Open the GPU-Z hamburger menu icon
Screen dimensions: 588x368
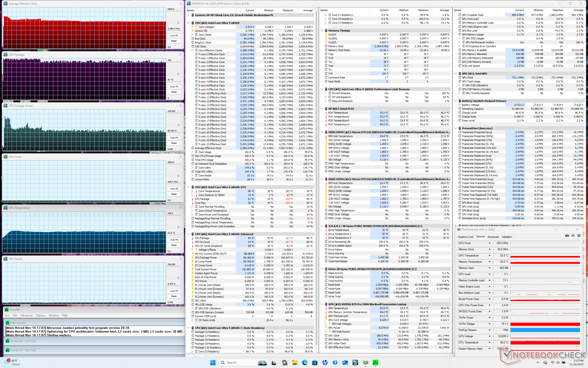[x=579, y=236]
